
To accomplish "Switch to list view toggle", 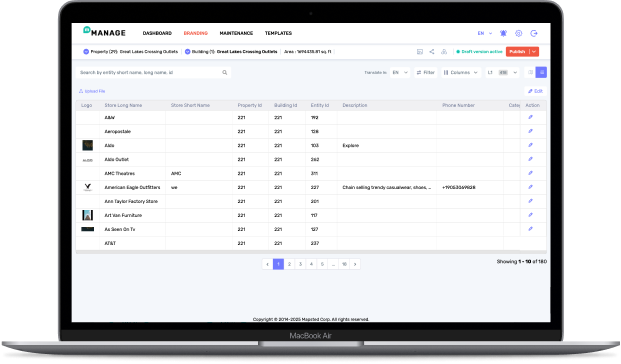I will click(541, 72).
